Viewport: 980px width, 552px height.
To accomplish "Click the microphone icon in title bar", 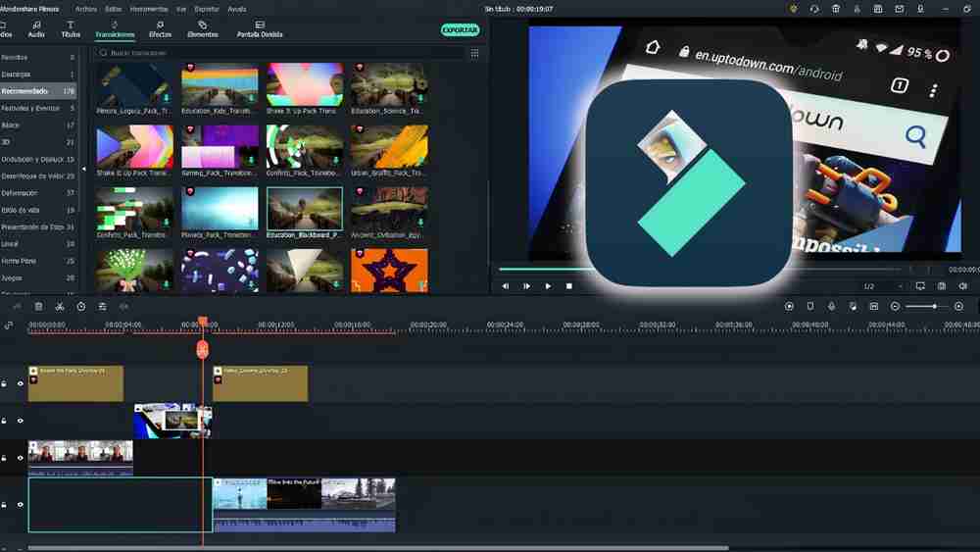I will (x=920, y=9).
